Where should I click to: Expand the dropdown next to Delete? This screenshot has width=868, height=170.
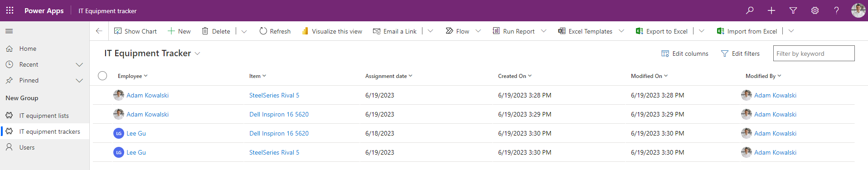pos(244,31)
